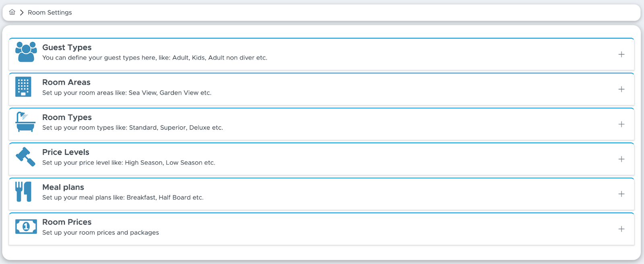Click the Room Prices banknote icon
644x264 pixels.
point(26,227)
